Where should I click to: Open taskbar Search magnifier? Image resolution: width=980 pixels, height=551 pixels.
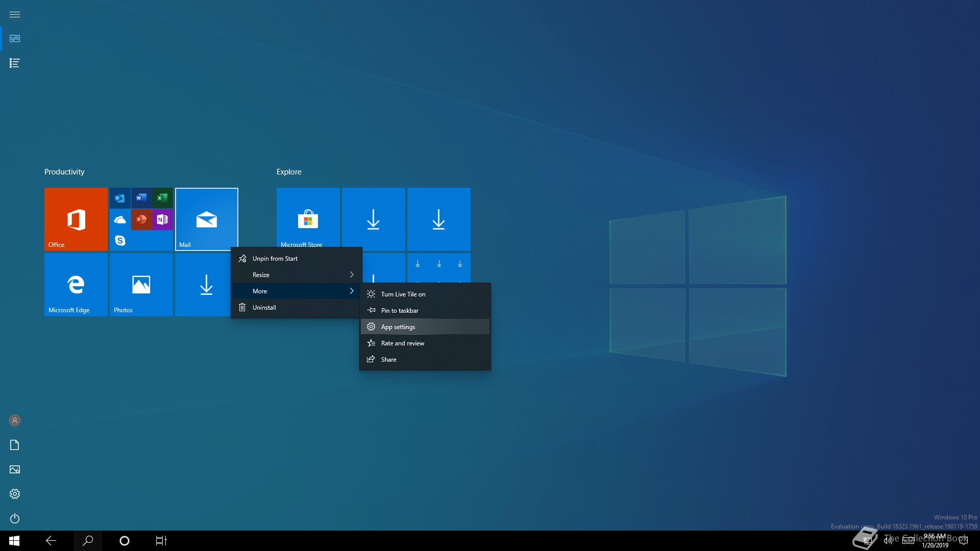point(88,541)
